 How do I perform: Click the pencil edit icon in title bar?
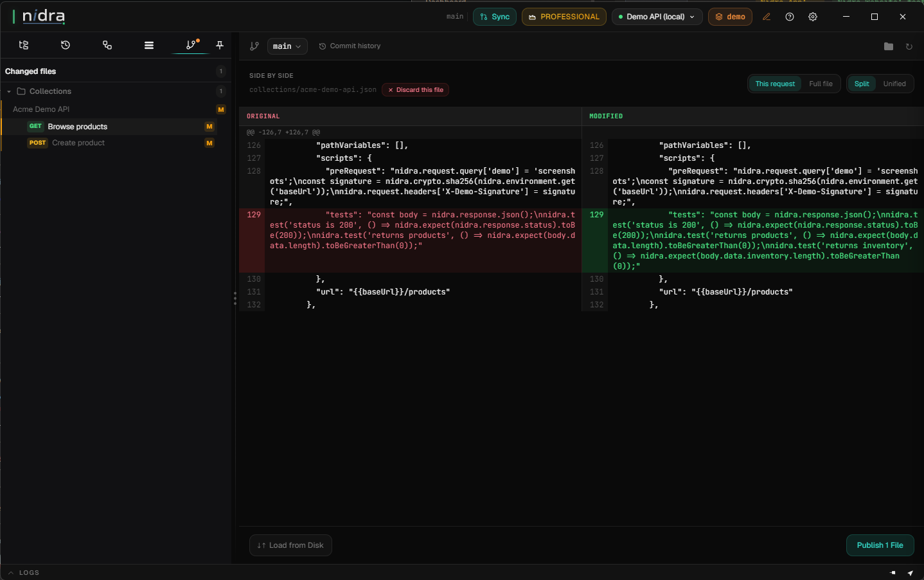point(767,17)
